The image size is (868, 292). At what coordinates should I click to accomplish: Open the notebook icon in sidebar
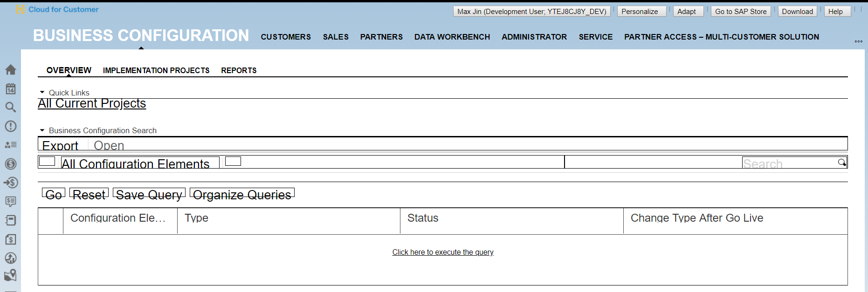pyautogui.click(x=11, y=220)
